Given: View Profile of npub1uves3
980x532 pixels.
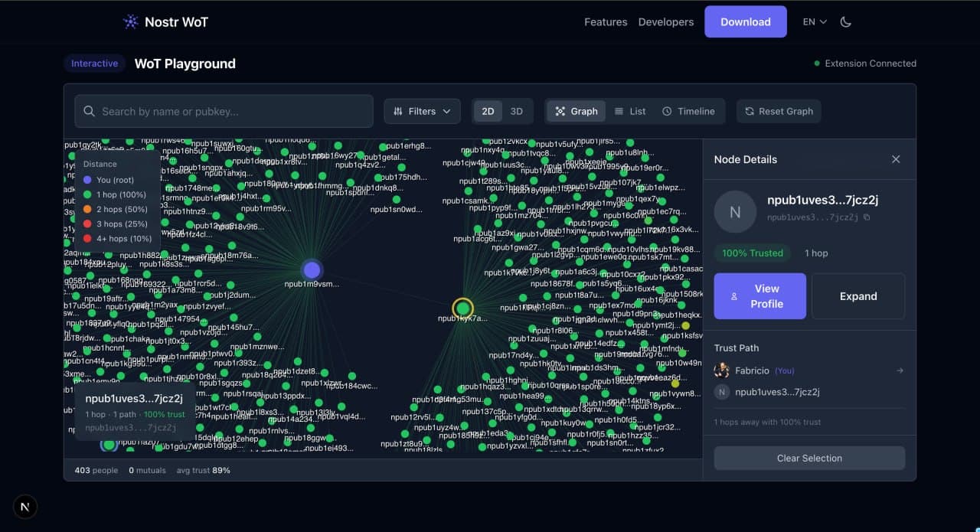Looking at the screenshot, I should (x=759, y=296).
